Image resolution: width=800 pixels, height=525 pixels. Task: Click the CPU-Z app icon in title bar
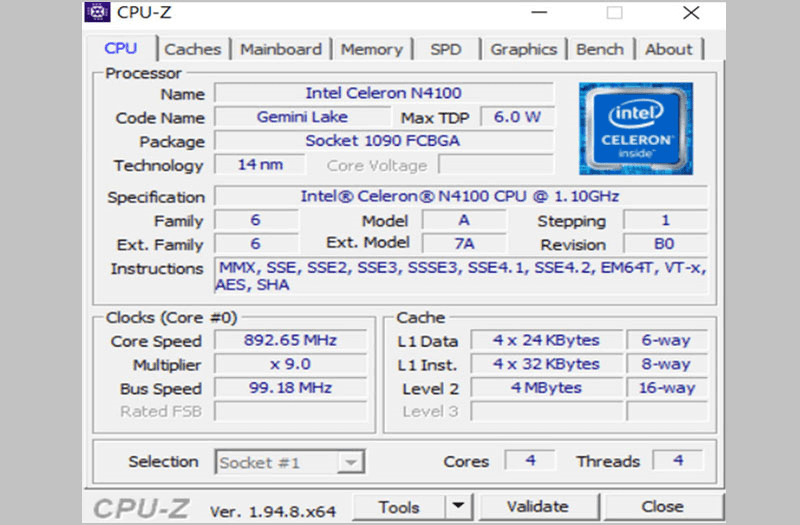tap(98, 13)
